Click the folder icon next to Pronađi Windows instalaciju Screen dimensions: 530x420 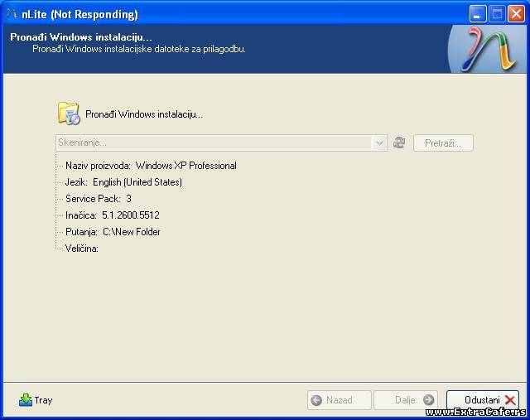point(69,113)
